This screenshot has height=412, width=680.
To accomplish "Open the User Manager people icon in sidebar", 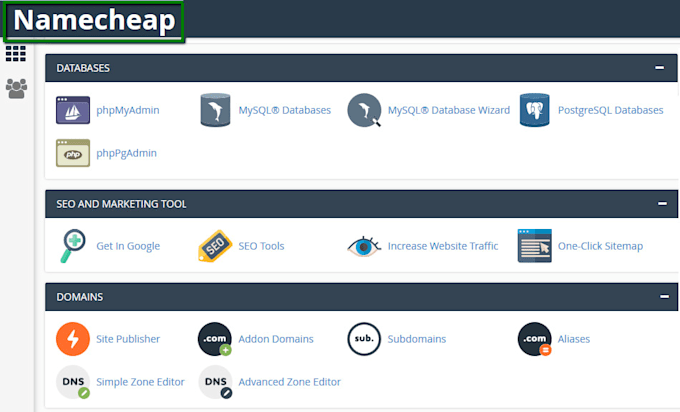I will tap(16, 88).
